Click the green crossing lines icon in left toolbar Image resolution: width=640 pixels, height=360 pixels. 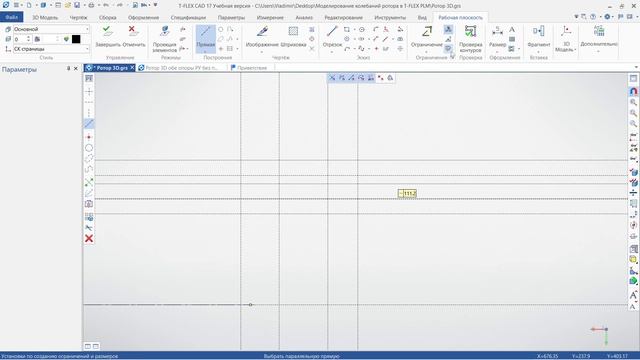point(89,182)
